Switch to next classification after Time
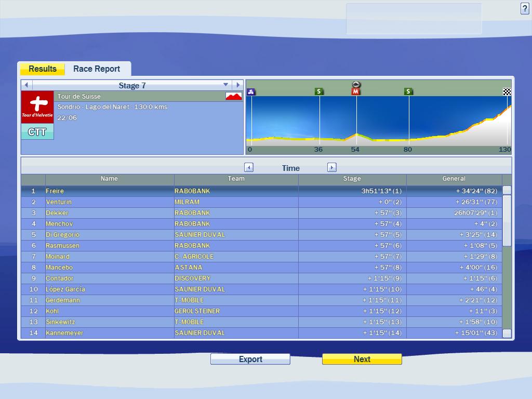The height and width of the screenshot is (399, 532). click(x=332, y=167)
